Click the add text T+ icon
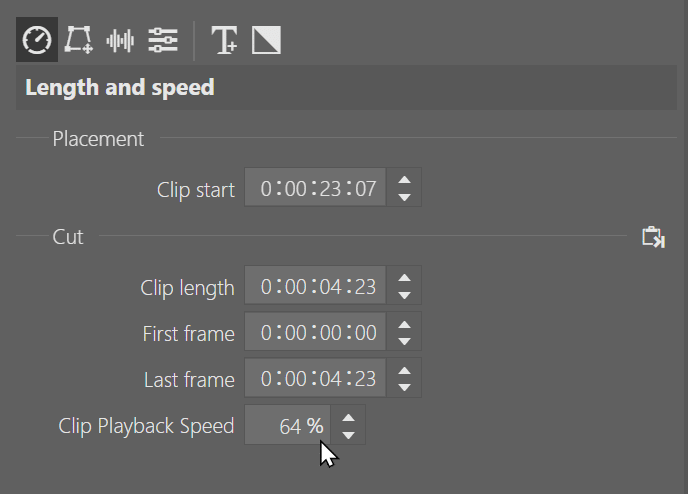 (x=224, y=40)
